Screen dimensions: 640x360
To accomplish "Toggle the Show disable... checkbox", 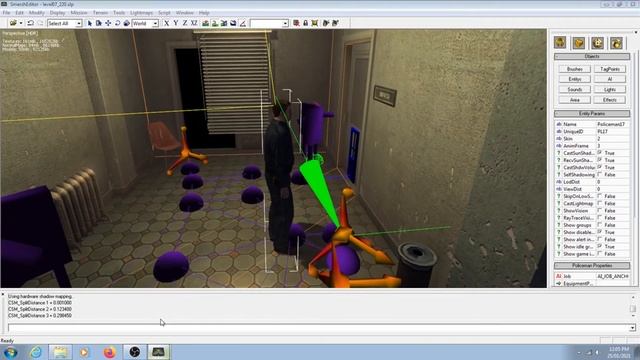I will click(x=600, y=232).
